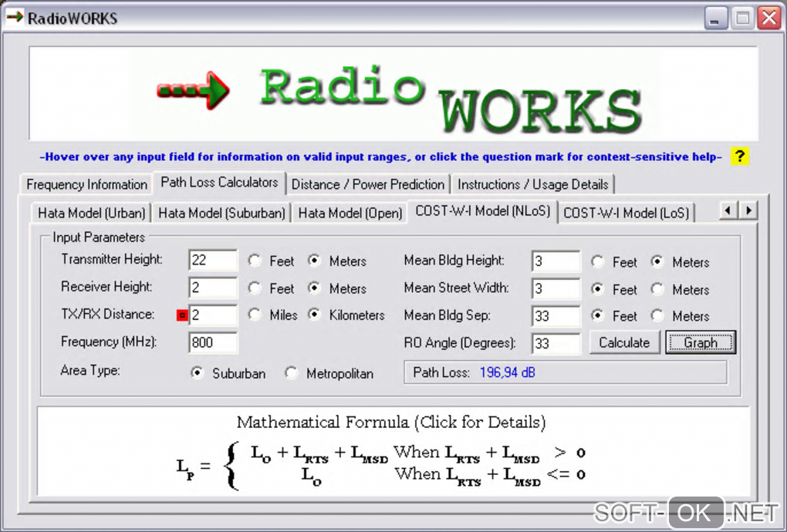Click the Receiver Height input field
Screen dimensions: 787x532
point(213,288)
